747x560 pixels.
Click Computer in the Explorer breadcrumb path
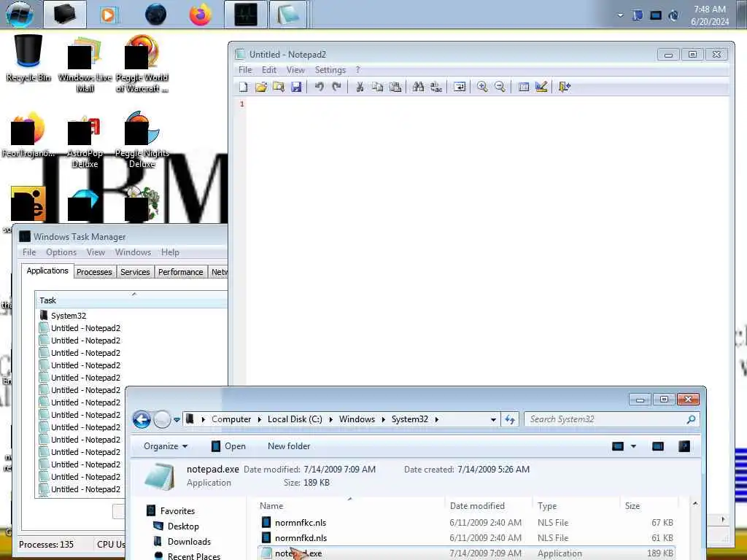231,419
